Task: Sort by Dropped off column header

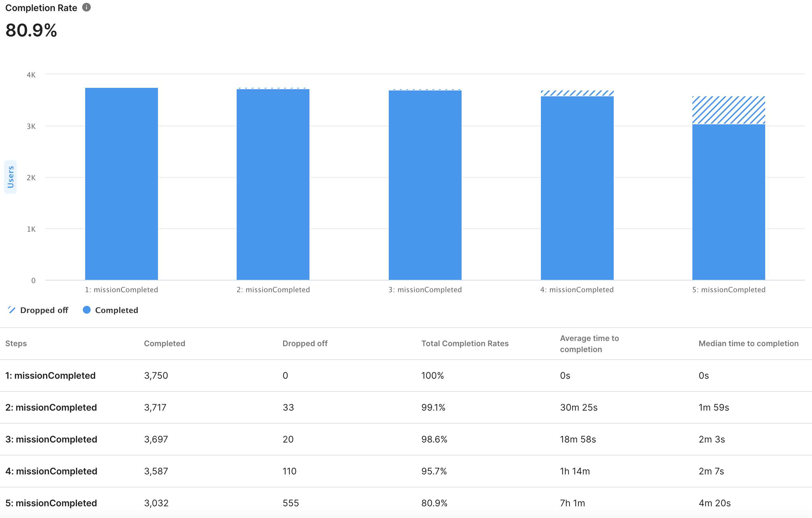Action: pos(305,343)
